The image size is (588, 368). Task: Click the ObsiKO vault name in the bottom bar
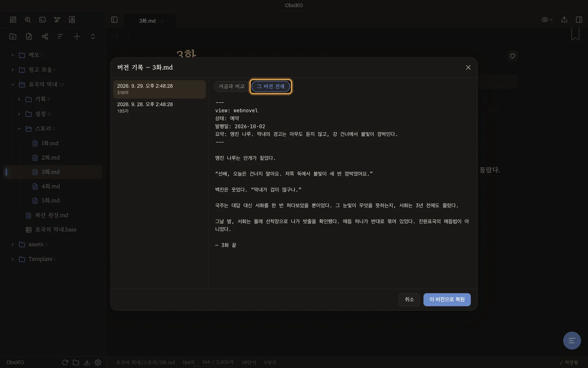(15, 362)
